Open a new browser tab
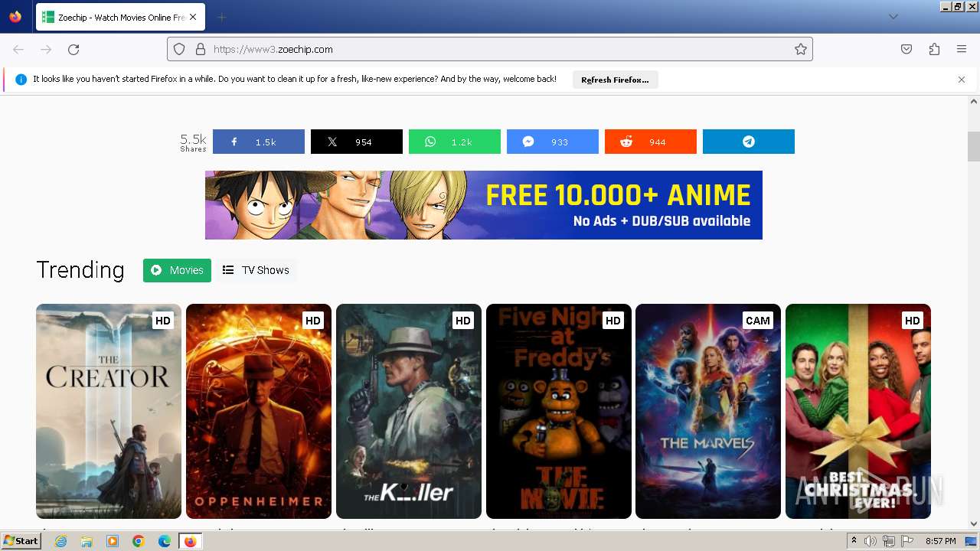The width and height of the screenshot is (980, 551). pos(221,17)
